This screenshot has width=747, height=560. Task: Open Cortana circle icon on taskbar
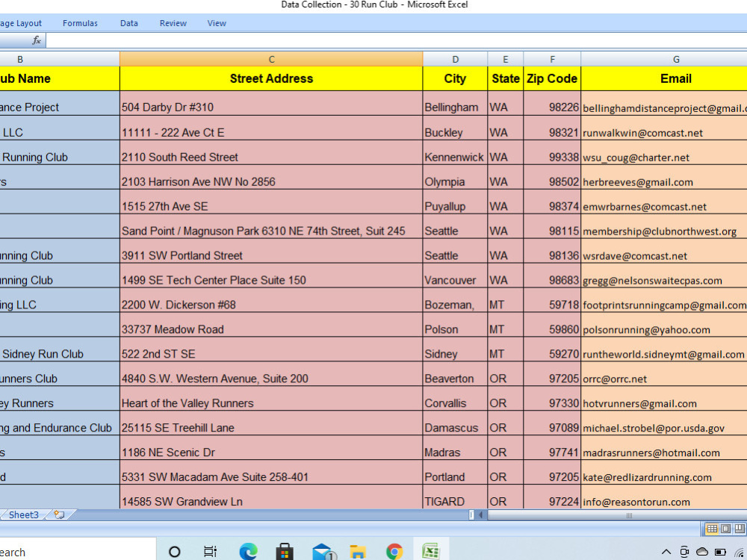click(175, 552)
